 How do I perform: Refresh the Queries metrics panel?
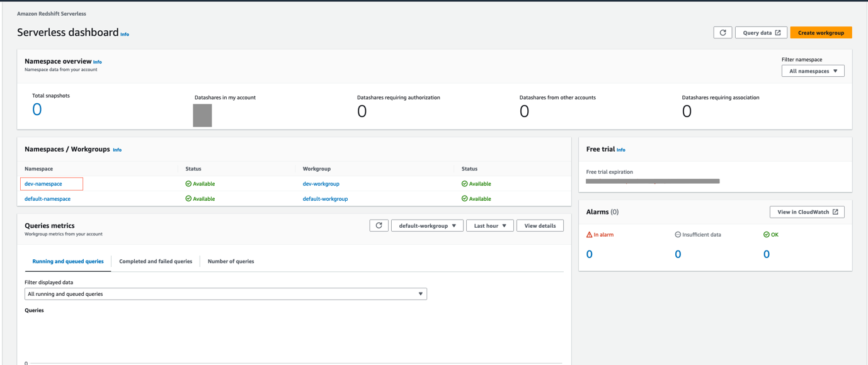(x=379, y=225)
